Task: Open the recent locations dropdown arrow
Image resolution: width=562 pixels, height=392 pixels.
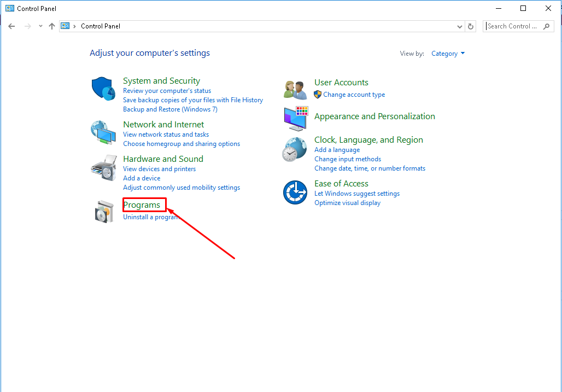Action: pos(40,26)
